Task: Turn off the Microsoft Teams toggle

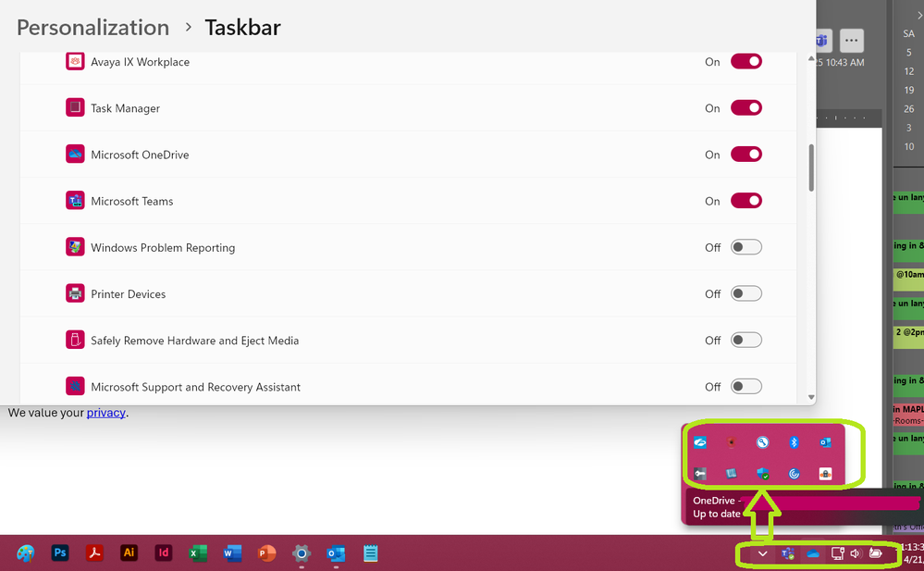Action: tap(746, 201)
